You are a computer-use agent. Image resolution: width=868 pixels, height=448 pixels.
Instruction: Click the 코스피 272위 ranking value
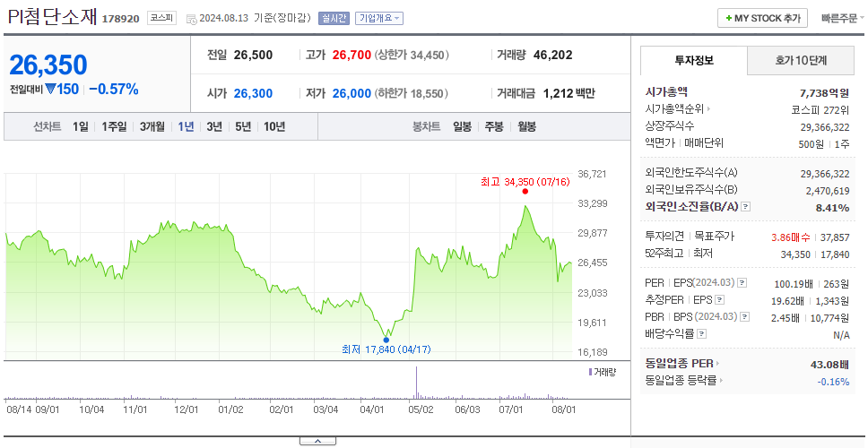(x=820, y=109)
